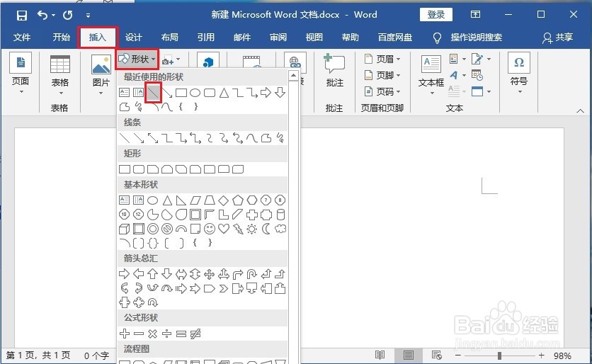
Task: Switch to Web Layout view icon
Action: point(437,356)
